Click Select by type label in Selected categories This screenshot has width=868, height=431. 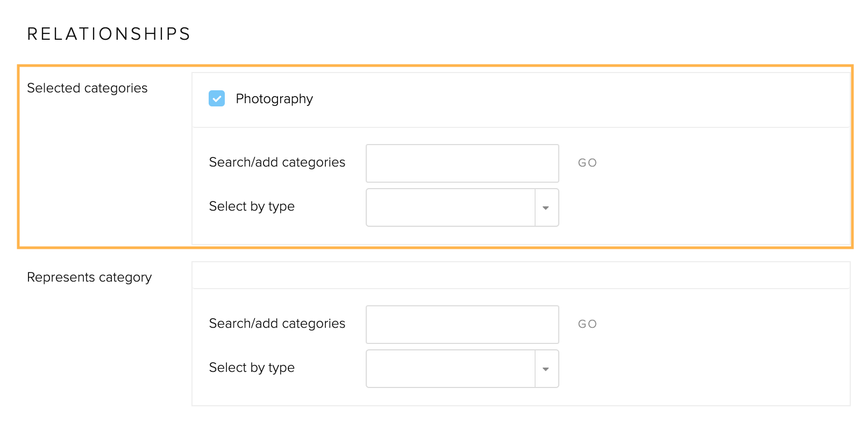click(252, 206)
